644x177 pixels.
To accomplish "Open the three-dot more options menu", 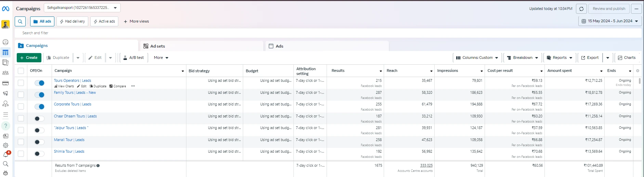I will tap(636, 9).
